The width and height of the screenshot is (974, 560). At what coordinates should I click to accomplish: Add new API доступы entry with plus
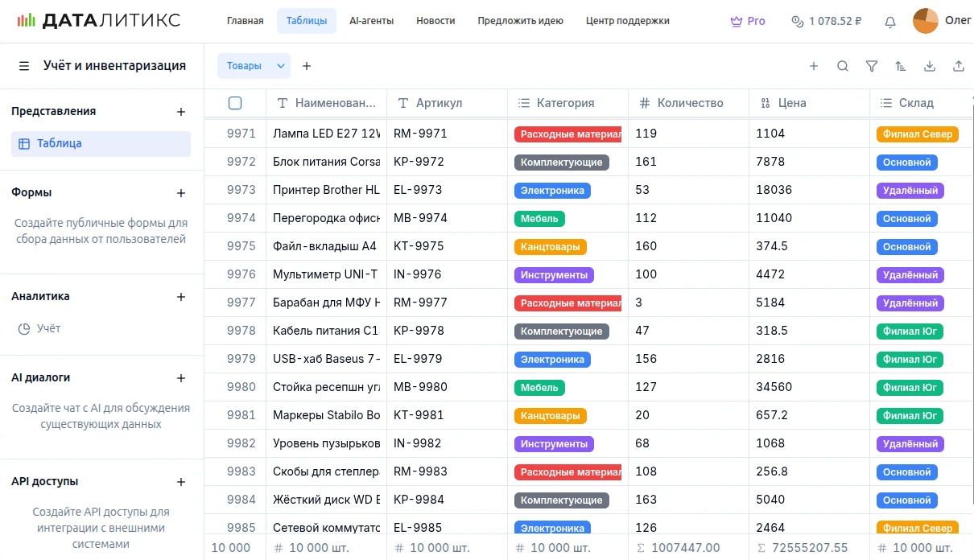click(x=181, y=482)
